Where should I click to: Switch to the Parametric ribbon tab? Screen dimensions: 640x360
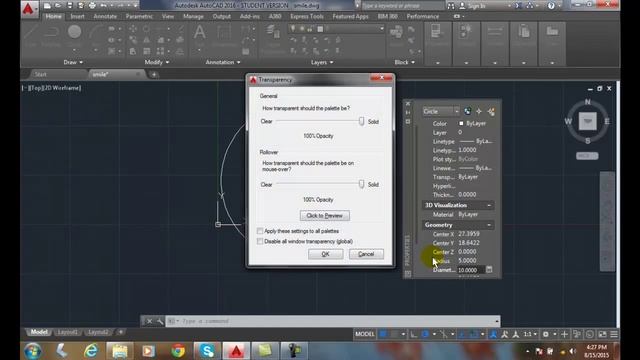pyautogui.click(x=139, y=16)
